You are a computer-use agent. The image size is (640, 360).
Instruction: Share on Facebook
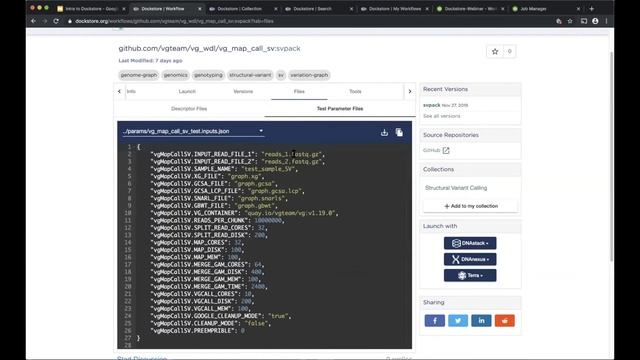click(434, 321)
